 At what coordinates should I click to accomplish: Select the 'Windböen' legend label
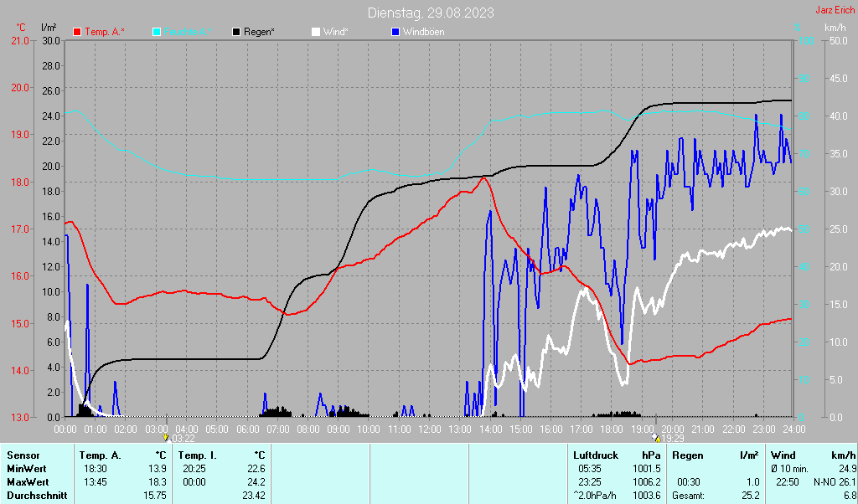pyautogui.click(x=423, y=32)
